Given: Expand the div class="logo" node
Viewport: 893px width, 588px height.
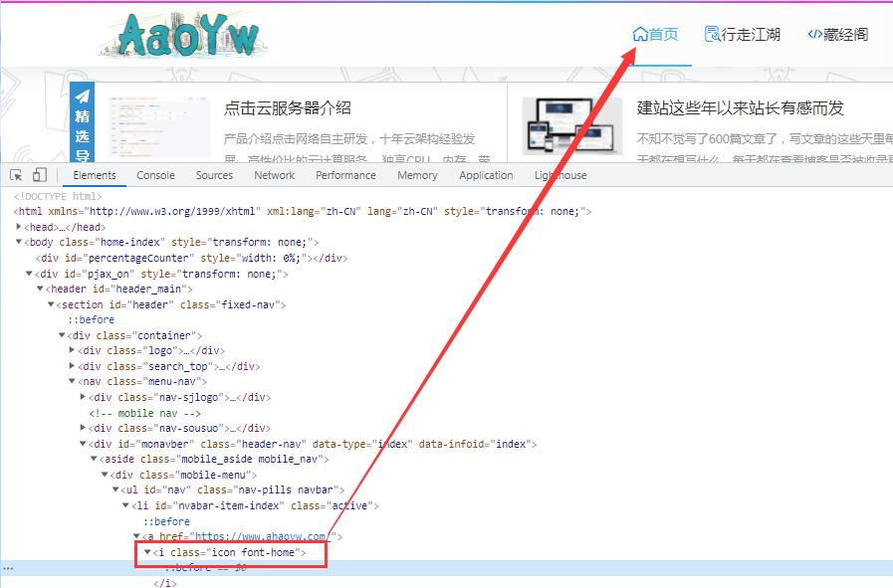Looking at the screenshot, I should point(72,351).
